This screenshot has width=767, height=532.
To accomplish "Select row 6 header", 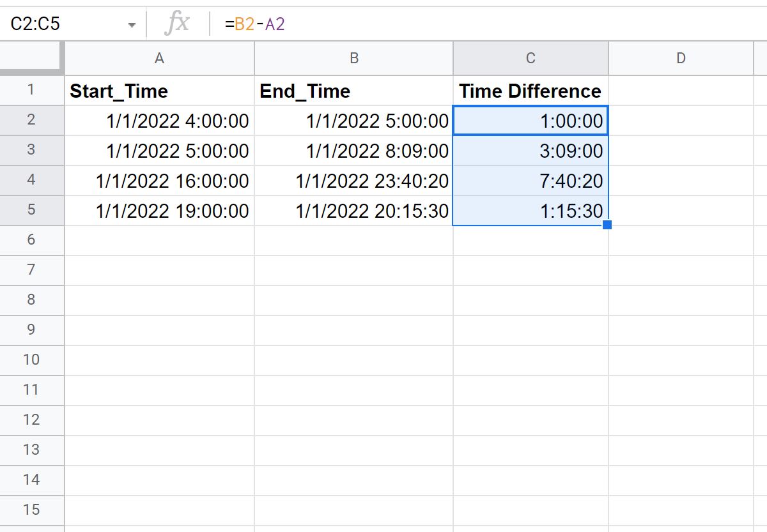I will [32, 240].
